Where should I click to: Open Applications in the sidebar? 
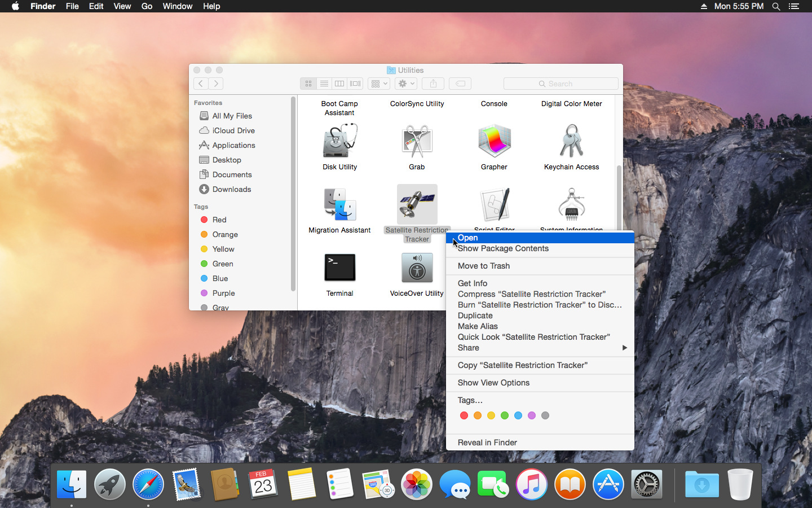233,145
